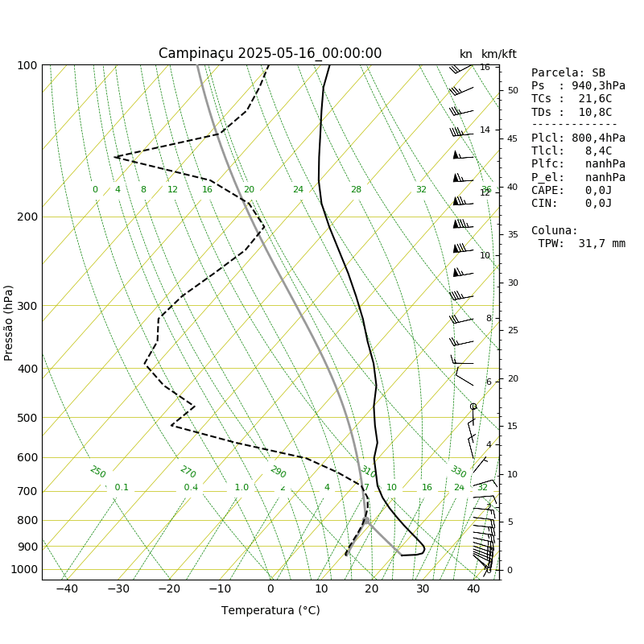
Task: Click the 500 pressure axis label
Action: click(27, 418)
